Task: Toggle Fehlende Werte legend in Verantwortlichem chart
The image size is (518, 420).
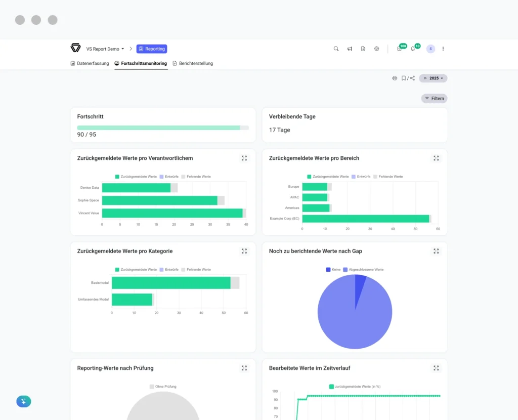Action: (196, 177)
